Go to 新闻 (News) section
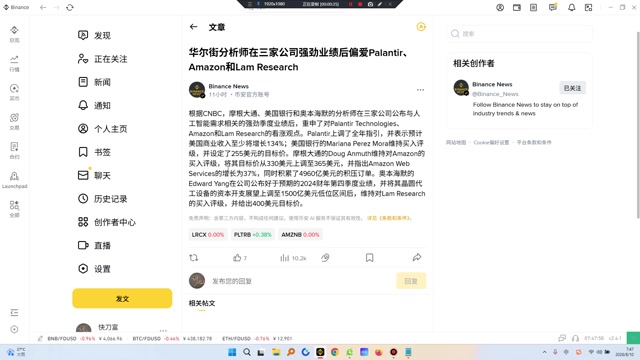 pyautogui.click(x=94, y=82)
